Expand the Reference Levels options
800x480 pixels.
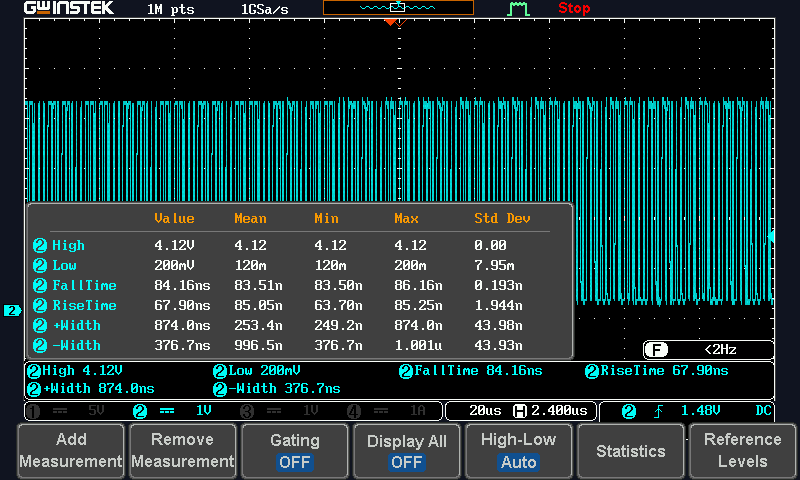pyautogui.click(x=743, y=451)
